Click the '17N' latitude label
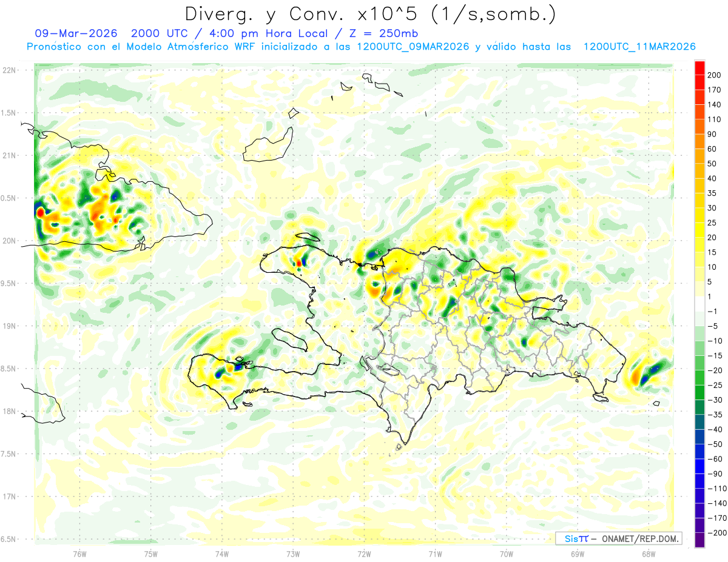 point(9,497)
